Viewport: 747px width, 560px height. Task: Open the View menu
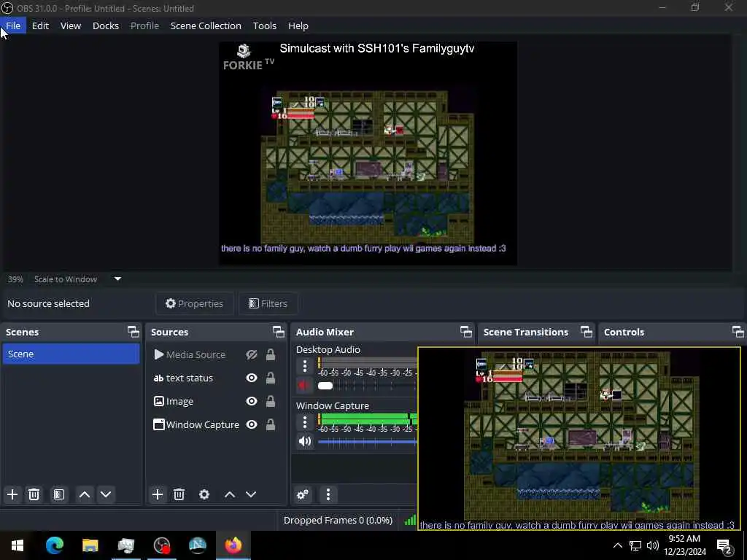coord(71,26)
